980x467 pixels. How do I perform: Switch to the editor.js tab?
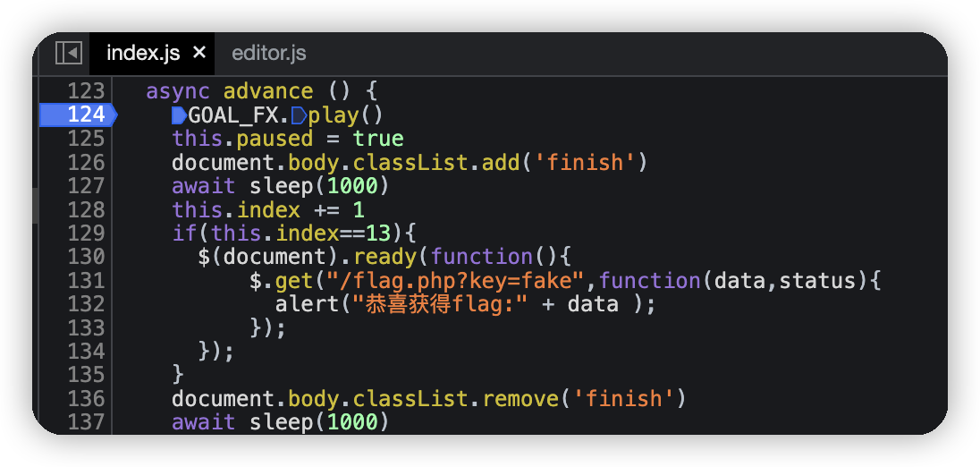coord(268,53)
